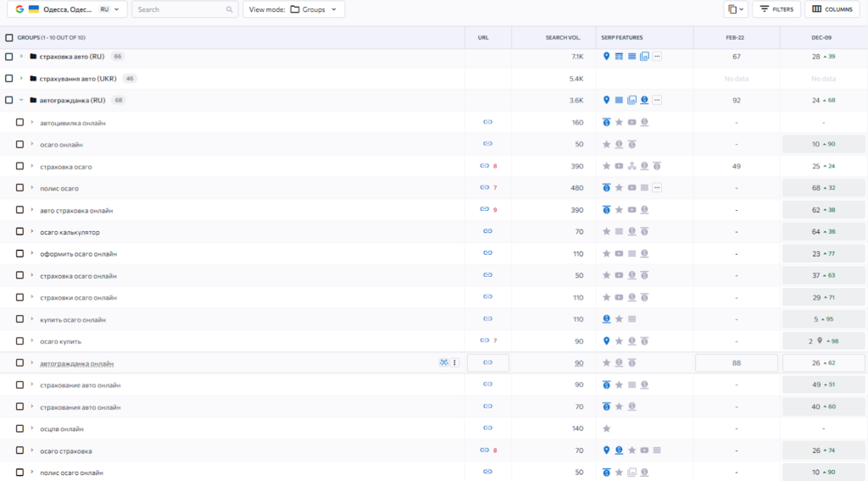Viewport: 868px width, 481px height.
Task: Collapse the автогражданка (RU) group
Action: (21, 100)
